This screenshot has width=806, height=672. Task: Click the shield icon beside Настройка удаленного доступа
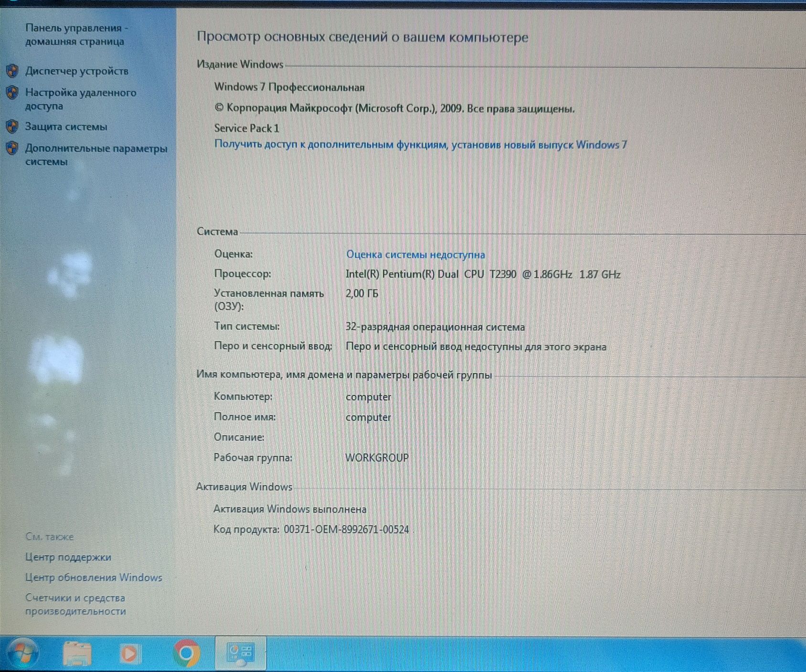(12, 93)
